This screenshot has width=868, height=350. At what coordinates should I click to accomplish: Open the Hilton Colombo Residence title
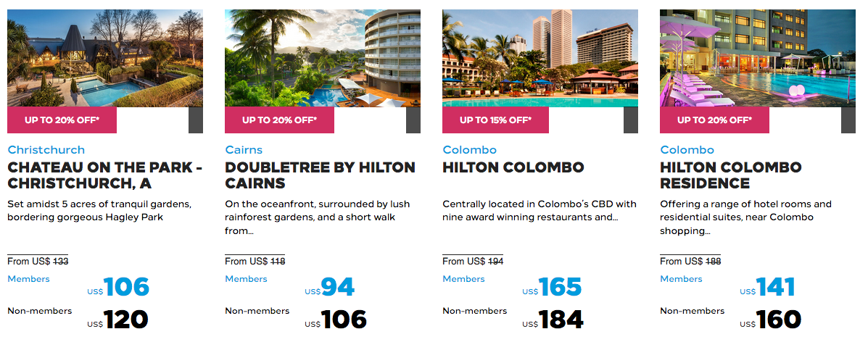coord(730,175)
